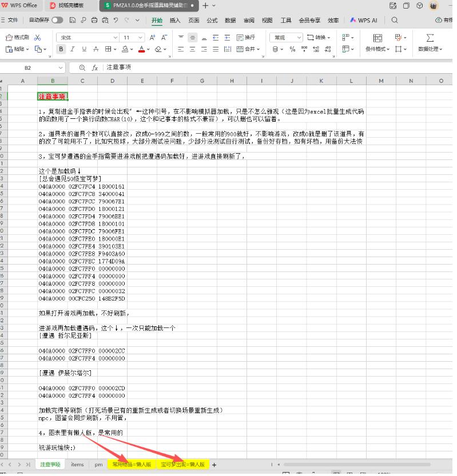
Task: Switch to the 插入 ribbon tab
Action: [x=175, y=20]
